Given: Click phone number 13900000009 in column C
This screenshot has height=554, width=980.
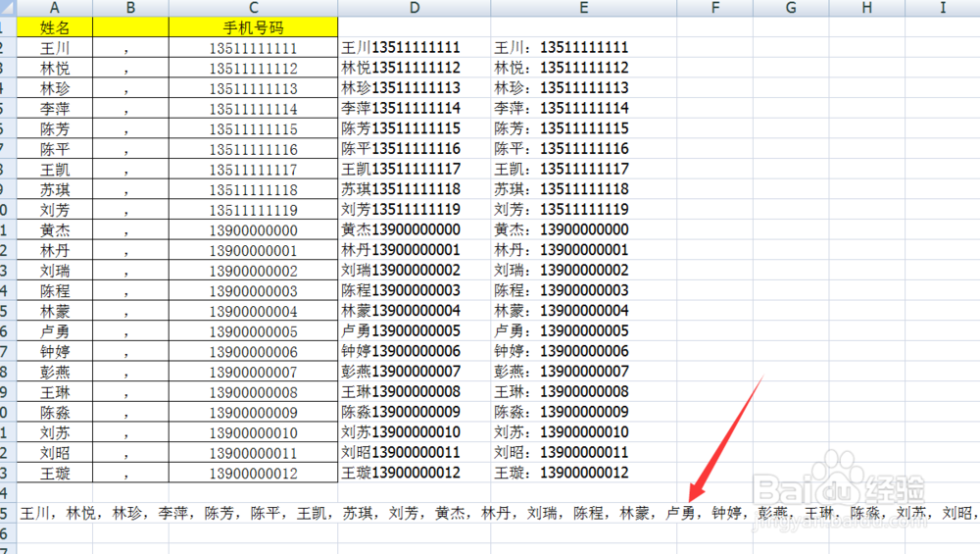Looking at the screenshot, I should point(253,412).
